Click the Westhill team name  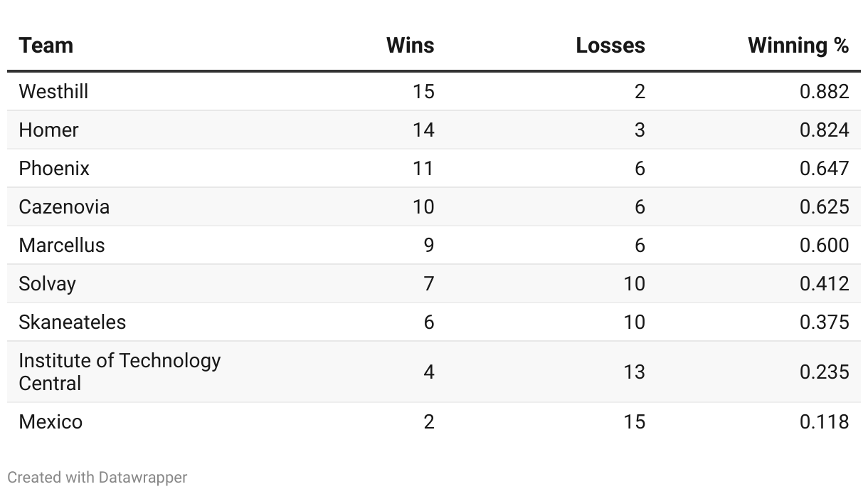pos(54,91)
